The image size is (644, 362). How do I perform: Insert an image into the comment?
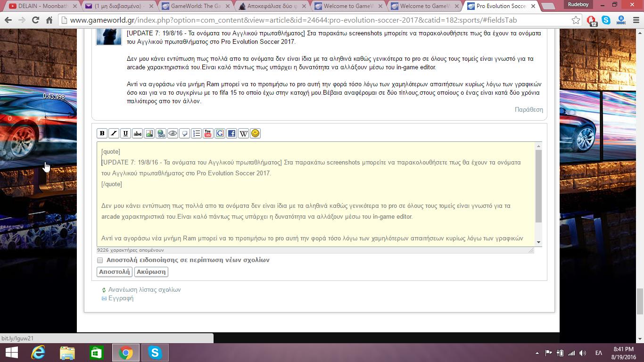pos(149,133)
